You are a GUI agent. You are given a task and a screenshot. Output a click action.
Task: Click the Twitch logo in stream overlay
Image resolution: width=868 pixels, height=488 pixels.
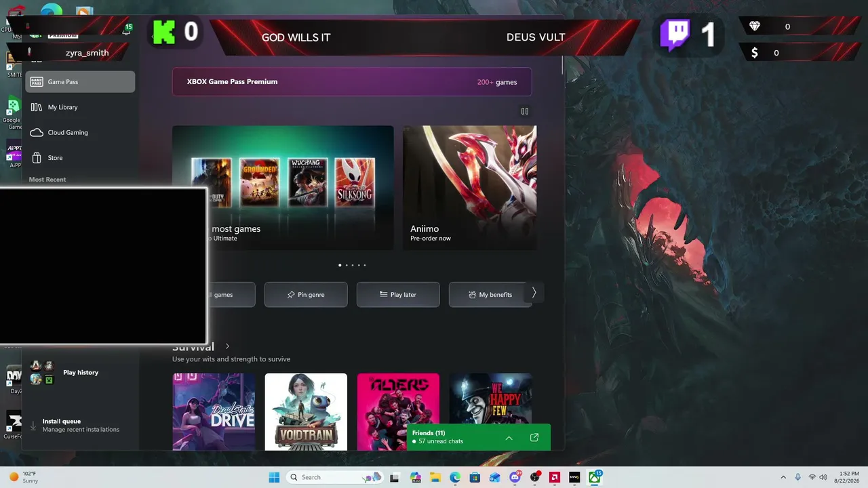(675, 34)
